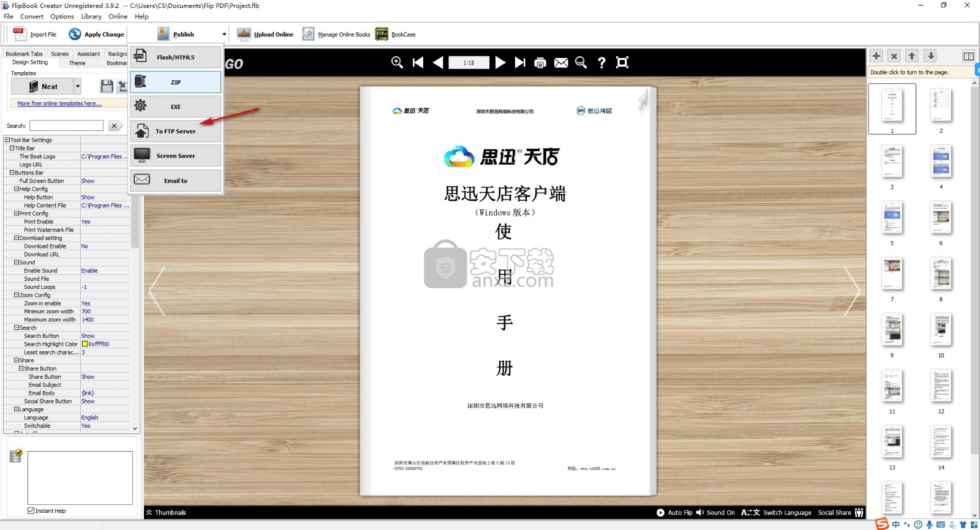This screenshot has height=530, width=980.
Task: Select the Flash/HTML5 publish option
Action: tap(175, 57)
